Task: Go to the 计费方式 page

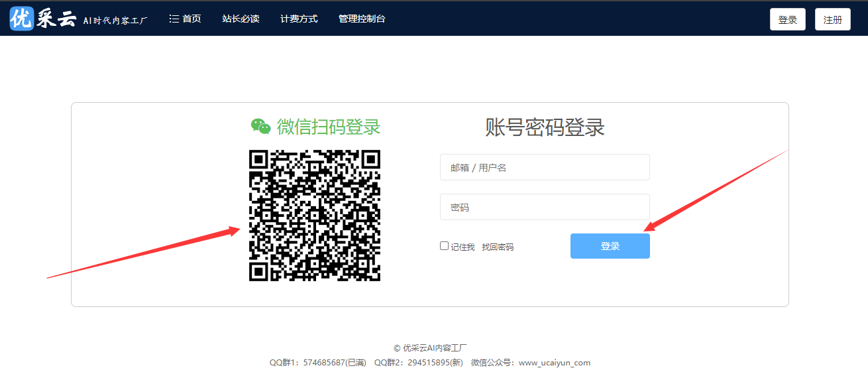Action: coord(299,19)
